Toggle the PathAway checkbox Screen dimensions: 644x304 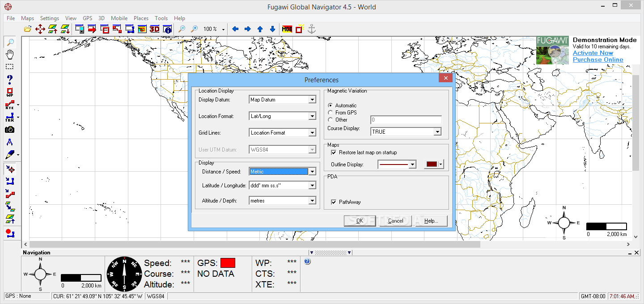[334, 202]
